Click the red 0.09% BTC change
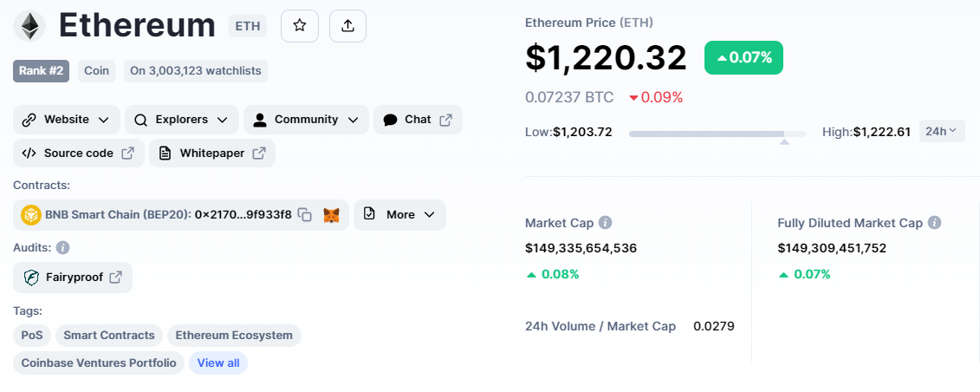Viewport: 980px width, 392px height. [656, 97]
